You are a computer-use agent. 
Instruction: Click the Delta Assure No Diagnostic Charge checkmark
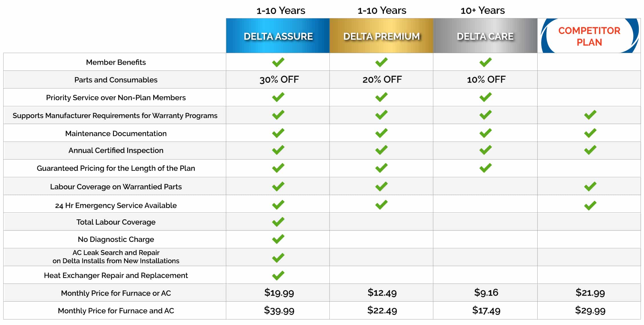point(278,239)
